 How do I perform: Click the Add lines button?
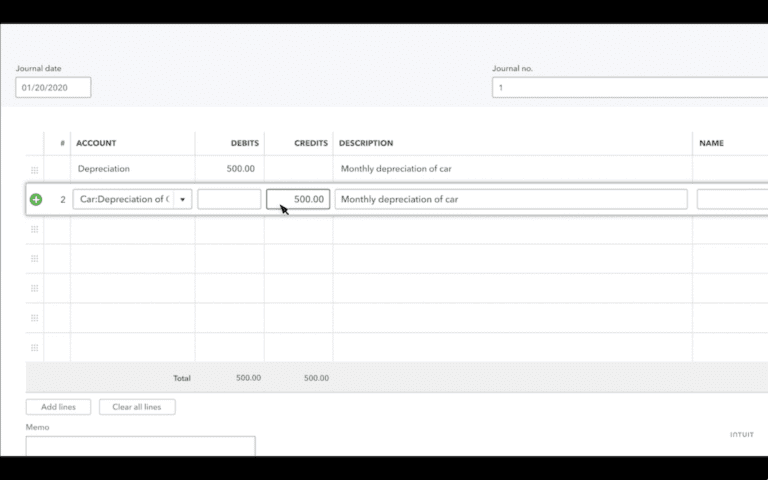pos(58,407)
